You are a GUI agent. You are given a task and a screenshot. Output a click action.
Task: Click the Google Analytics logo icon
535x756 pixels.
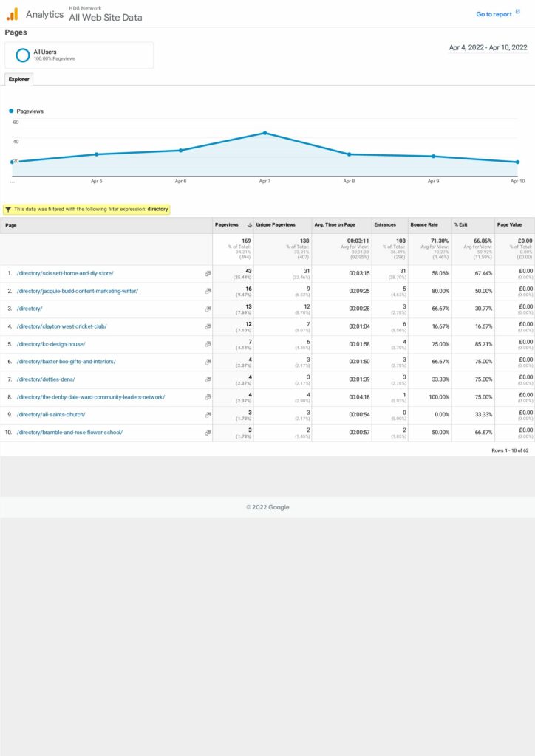click(x=12, y=14)
